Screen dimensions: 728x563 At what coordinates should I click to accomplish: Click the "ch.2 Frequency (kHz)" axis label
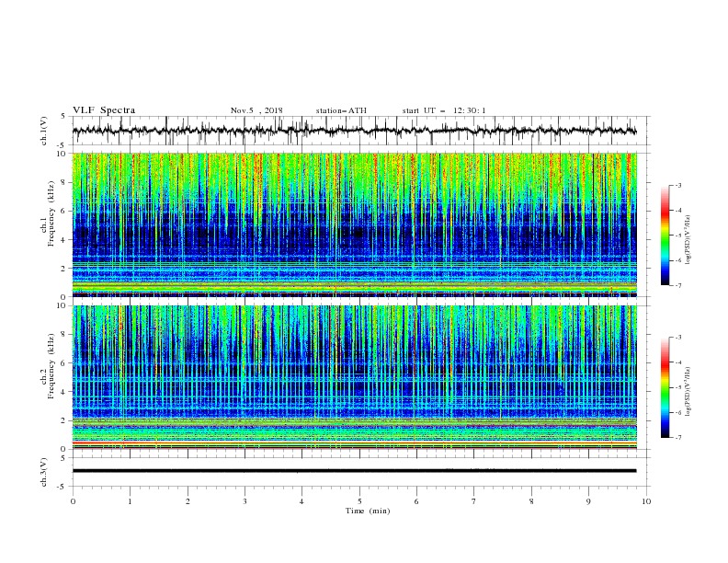point(48,365)
